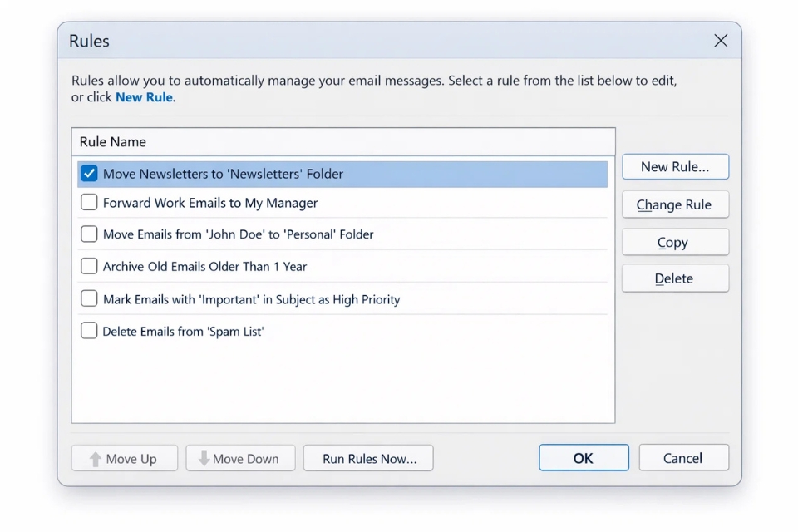798x532 pixels.
Task: Click the New Rule... button
Action: [674, 166]
